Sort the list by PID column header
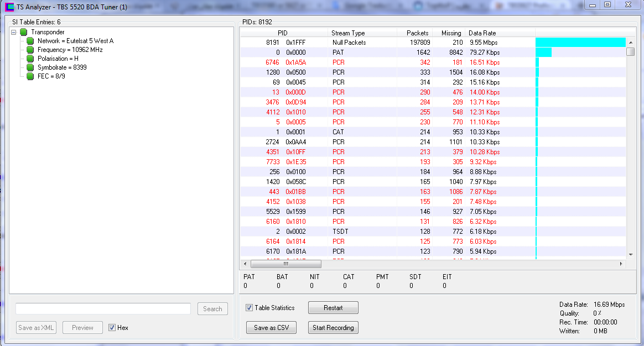This screenshot has width=644, height=346. [x=282, y=33]
